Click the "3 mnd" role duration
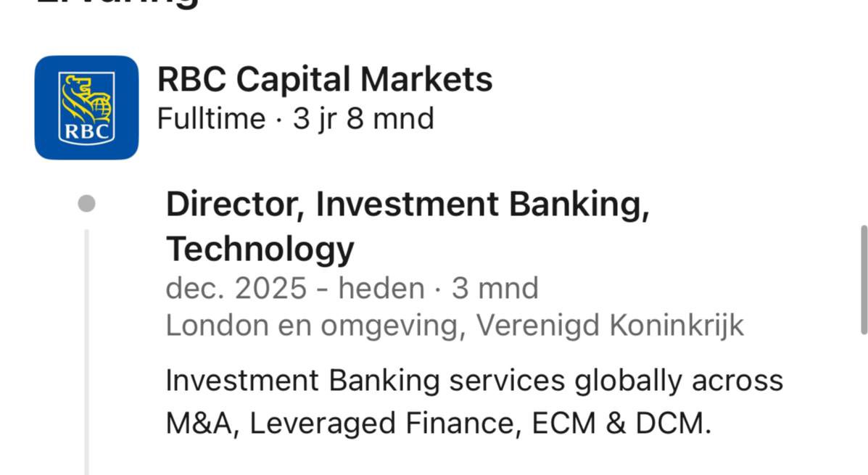 [x=495, y=289]
